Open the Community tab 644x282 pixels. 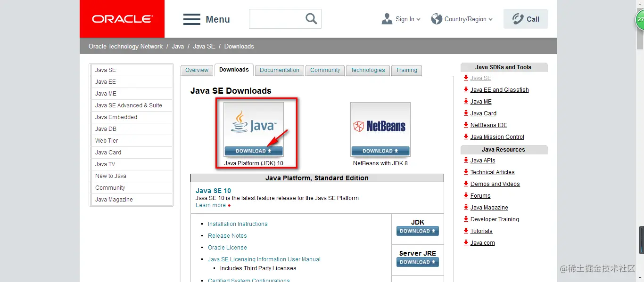[325, 70]
